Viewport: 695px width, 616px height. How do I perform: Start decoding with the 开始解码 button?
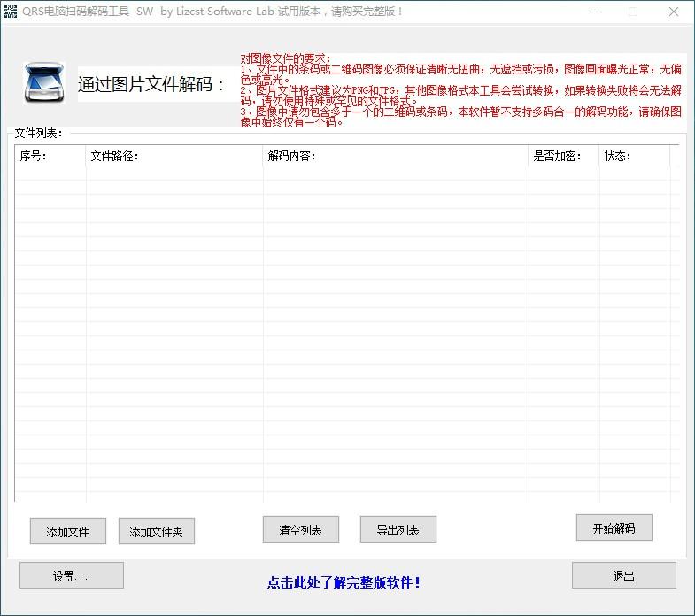pyautogui.click(x=614, y=528)
